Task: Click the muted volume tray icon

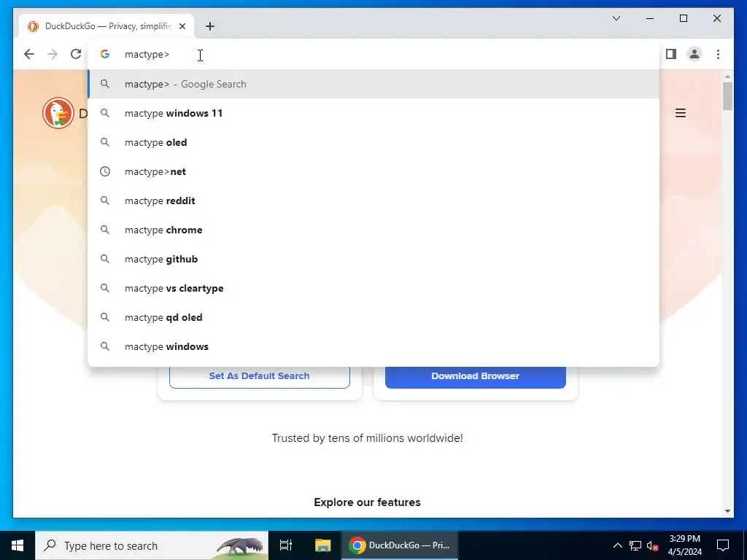Action: point(653,545)
